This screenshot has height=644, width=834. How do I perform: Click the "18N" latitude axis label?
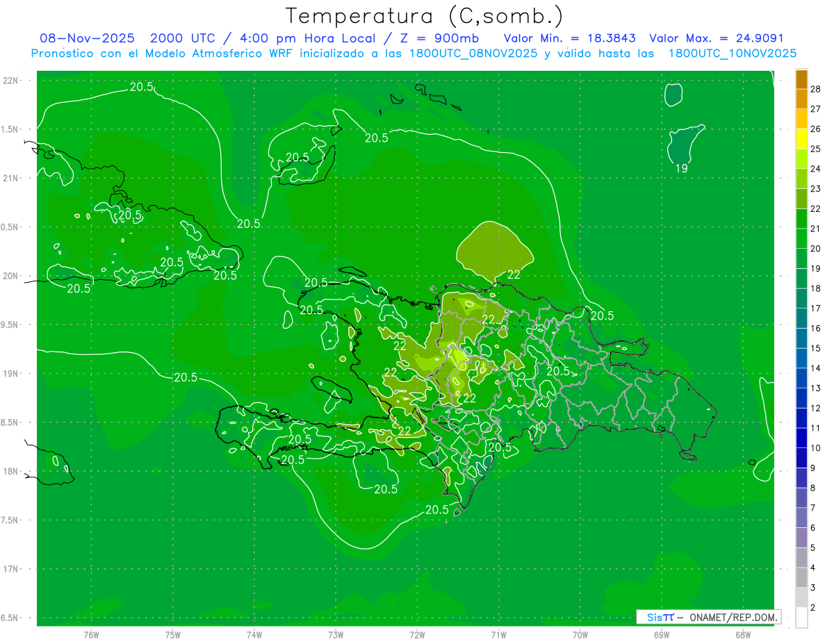[10, 471]
